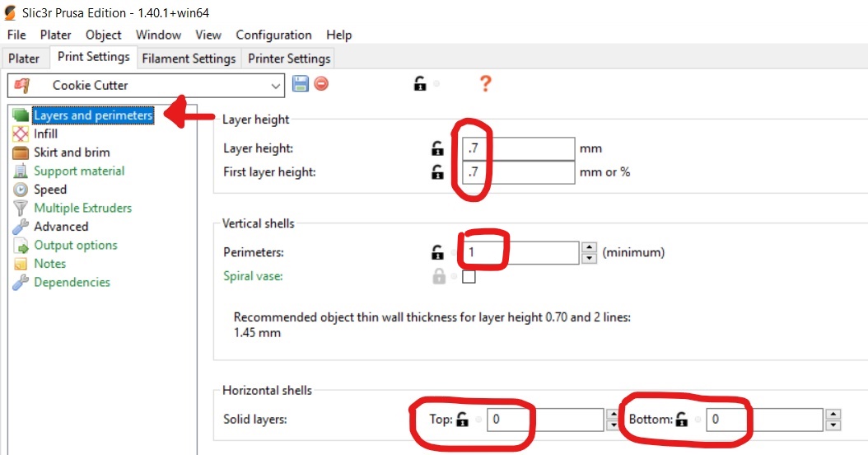The width and height of the screenshot is (868, 455).
Task: Click the lock icon beside Layer height
Action: click(x=436, y=149)
